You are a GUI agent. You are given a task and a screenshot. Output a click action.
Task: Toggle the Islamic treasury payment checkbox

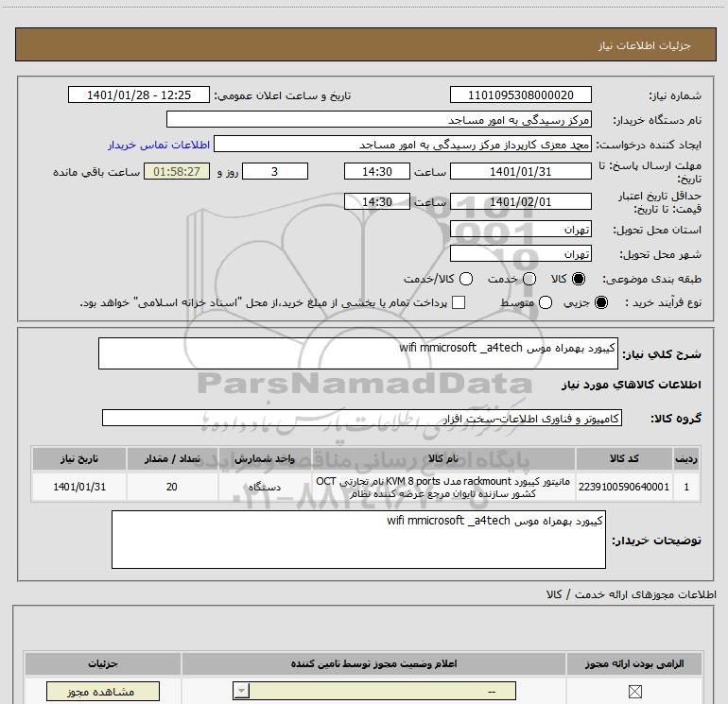459,302
